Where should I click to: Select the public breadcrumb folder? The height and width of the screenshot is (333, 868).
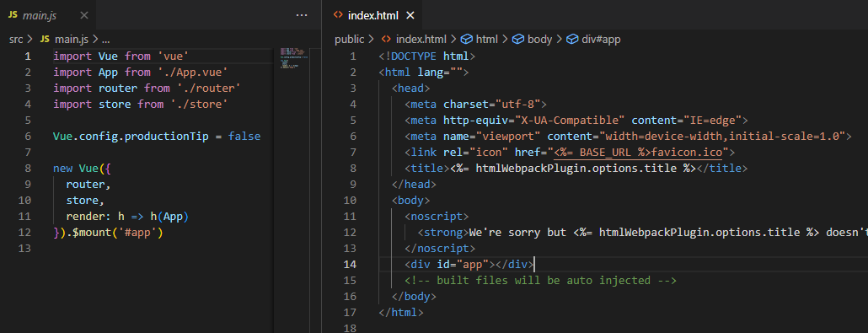point(349,40)
